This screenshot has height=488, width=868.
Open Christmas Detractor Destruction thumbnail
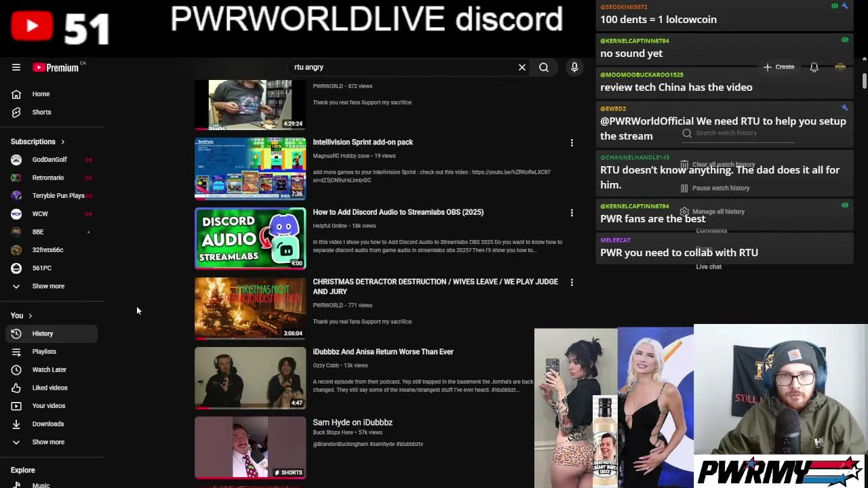[x=250, y=308]
